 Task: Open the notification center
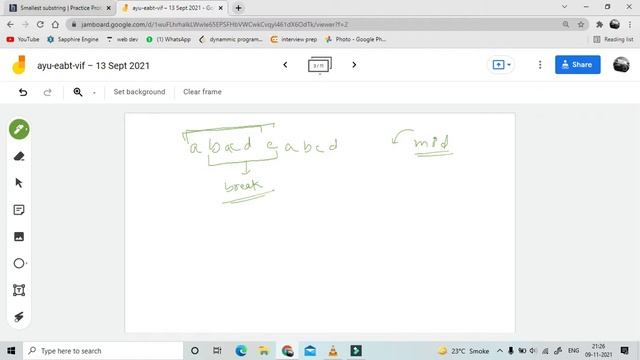tap(624, 351)
